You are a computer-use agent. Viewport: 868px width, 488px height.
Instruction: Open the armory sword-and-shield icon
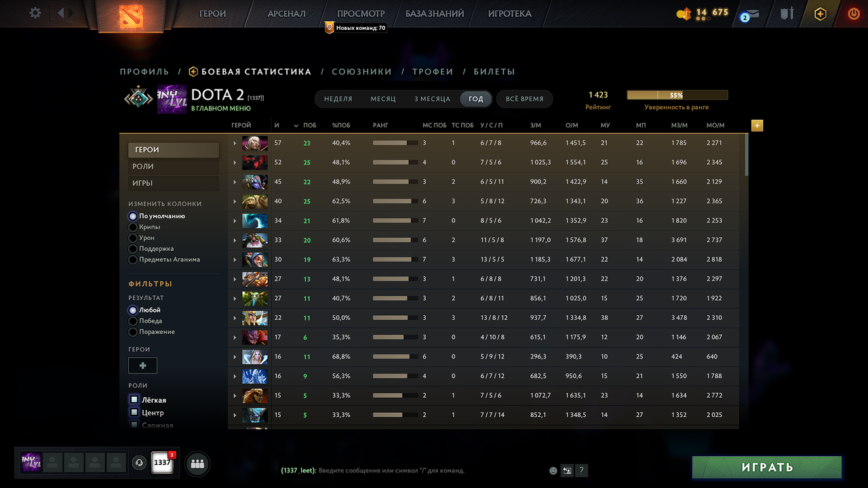787,13
